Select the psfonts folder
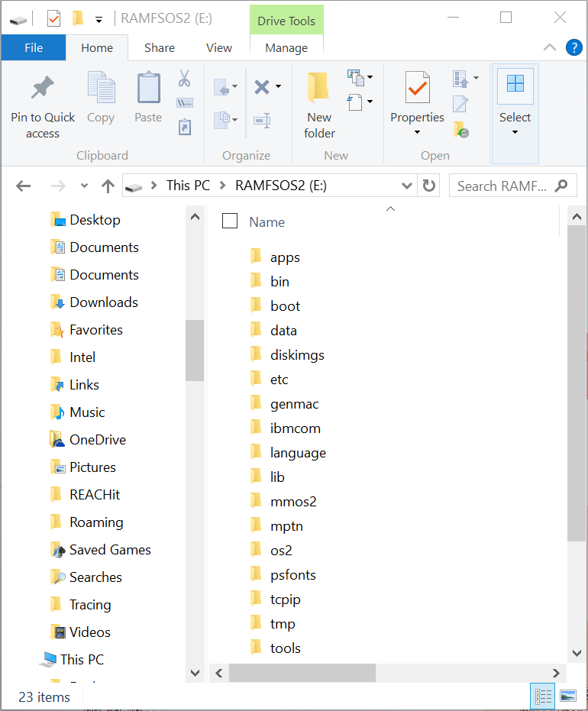 [x=293, y=575]
